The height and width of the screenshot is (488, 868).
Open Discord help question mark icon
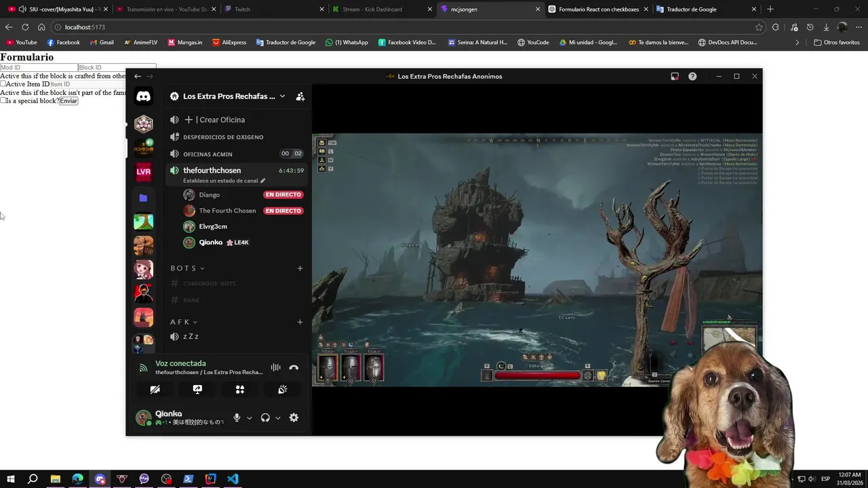pyautogui.click(x=692, y=77)
